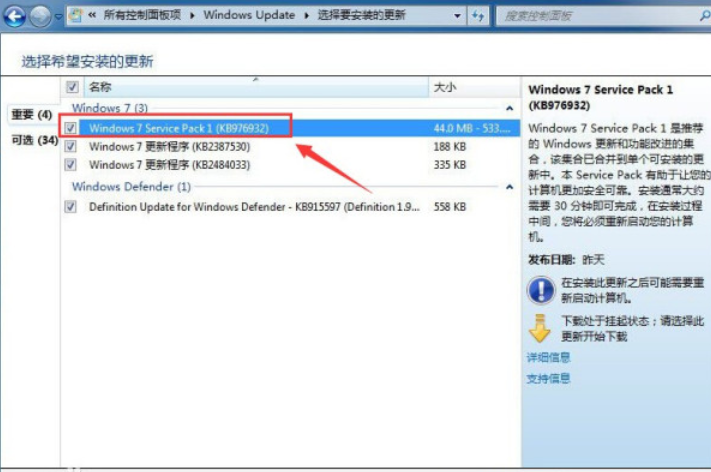Viewport: 711px width, 472px height.
Task: Go to 所有控制面板项 in the breadcrumb
Action: pyautogui.click(x=142, y=15)
